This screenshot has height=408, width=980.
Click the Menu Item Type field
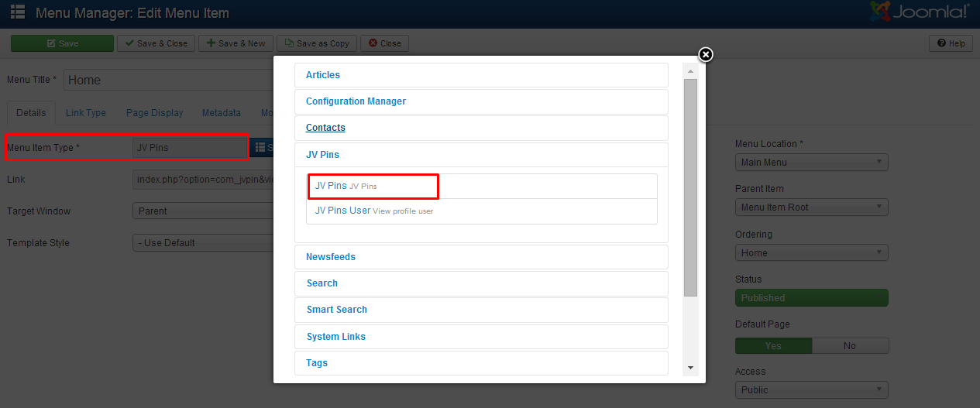189,147
